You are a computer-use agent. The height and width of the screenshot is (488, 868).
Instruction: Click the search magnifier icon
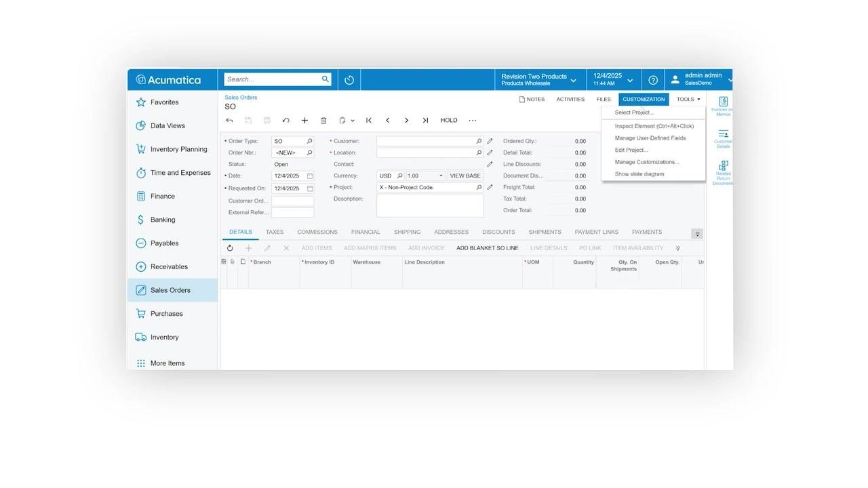coord(325,79)
